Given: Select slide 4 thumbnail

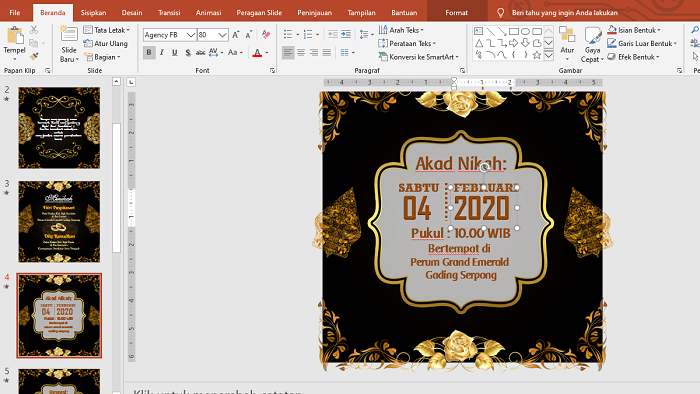Looking at the screenshot, I should 59,315.
